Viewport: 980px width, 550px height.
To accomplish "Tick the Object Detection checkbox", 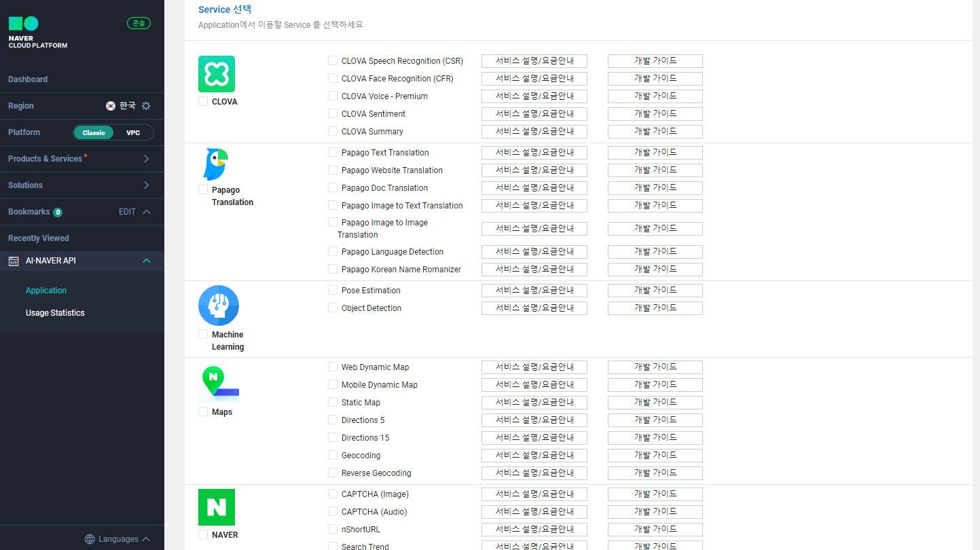I will [x=333, y=308].
